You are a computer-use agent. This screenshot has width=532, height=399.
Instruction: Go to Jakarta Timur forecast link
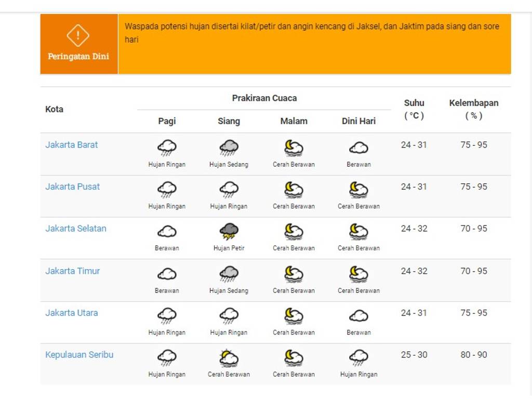click(x=73, y=271)
